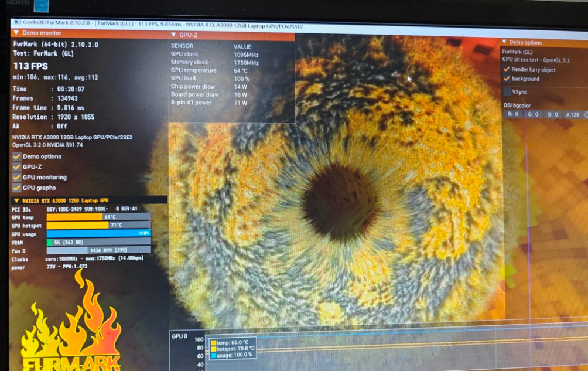
Task: Click the yellow temp legend swatch
Action: pyautogui.click(x=213, y=342)
